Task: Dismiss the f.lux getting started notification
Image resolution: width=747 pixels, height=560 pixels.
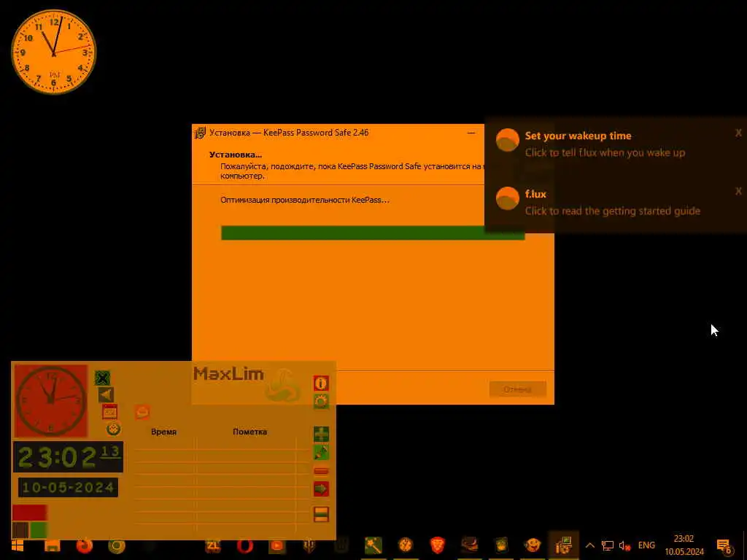Action: tap(738, 192)
